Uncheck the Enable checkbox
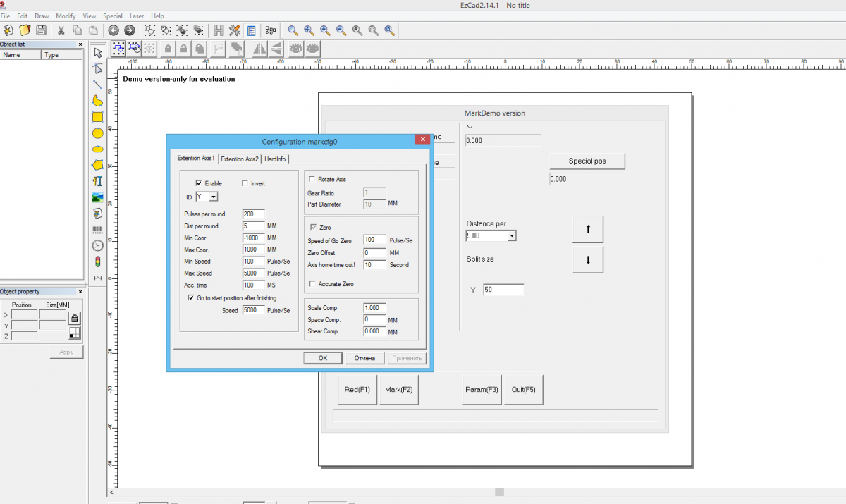This screenshot has height=504, width=846. coord(199,183)
